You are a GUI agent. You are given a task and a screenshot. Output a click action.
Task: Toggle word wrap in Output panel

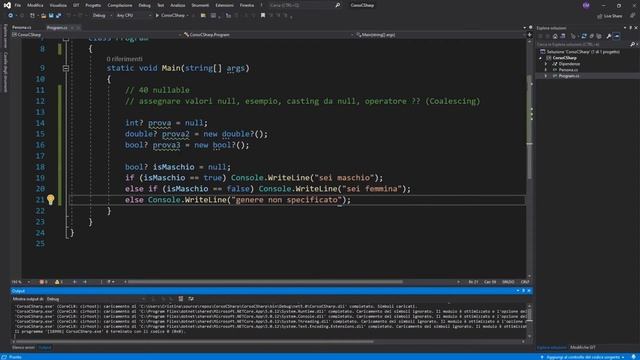(x=191, y=299)
